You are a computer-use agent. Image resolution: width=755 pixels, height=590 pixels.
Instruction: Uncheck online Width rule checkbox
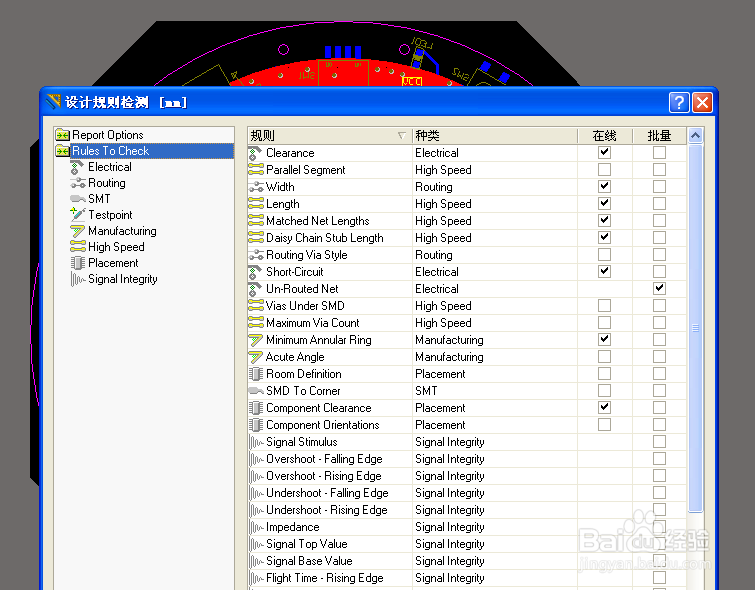click(604, 186)
